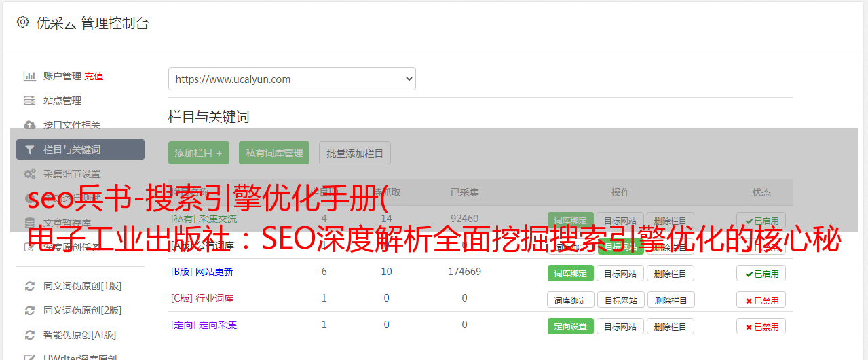868x360 pixels.
Task: Click 删除栏目 in the 行业词库 row
Action: pyautogui.click(x=671, y=300)
